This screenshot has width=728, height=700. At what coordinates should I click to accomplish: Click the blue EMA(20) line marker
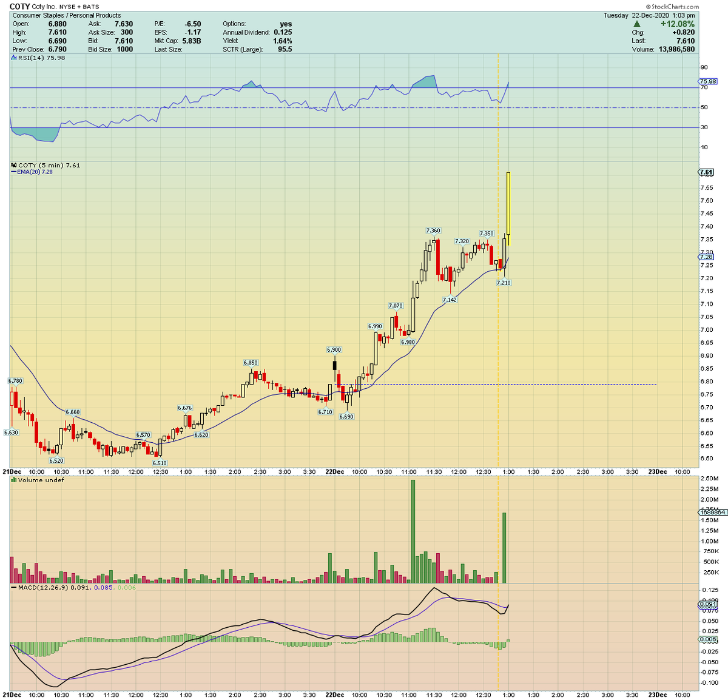pos(13,172)
